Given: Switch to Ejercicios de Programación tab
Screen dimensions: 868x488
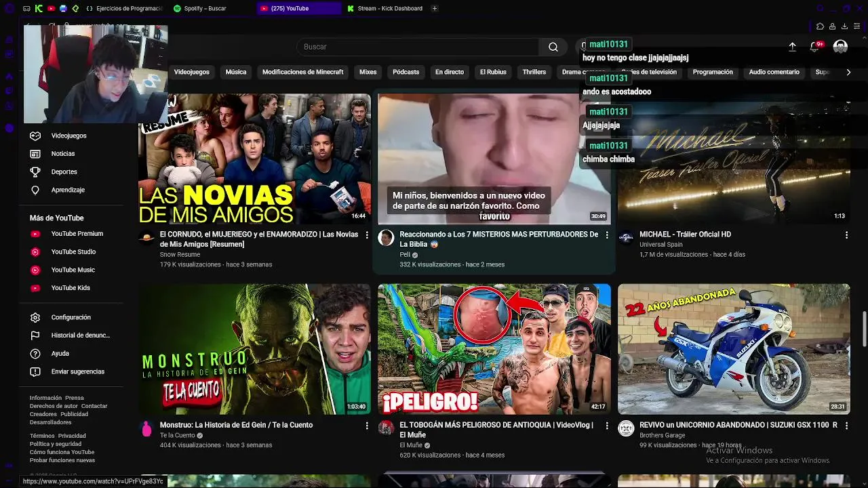Looking at the screenshot, I should point(125,8).
